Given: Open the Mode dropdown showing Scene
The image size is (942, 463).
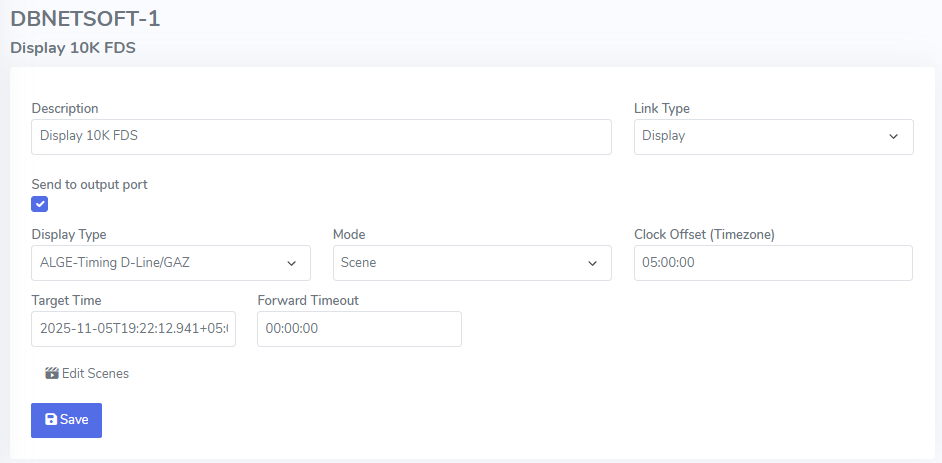Looking at the screenshot, I should (471, 263).
